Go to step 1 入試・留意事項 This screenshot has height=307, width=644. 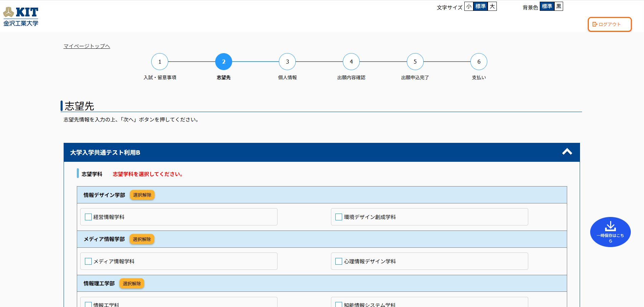(160, 62)
